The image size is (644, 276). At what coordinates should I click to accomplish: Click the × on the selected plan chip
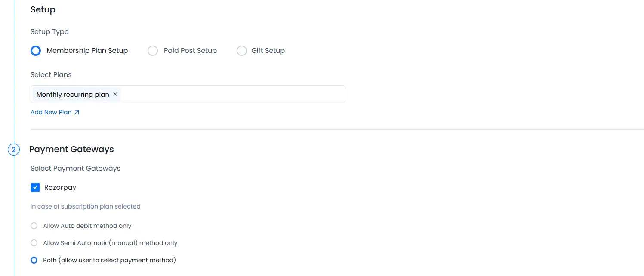pos(115,94)
